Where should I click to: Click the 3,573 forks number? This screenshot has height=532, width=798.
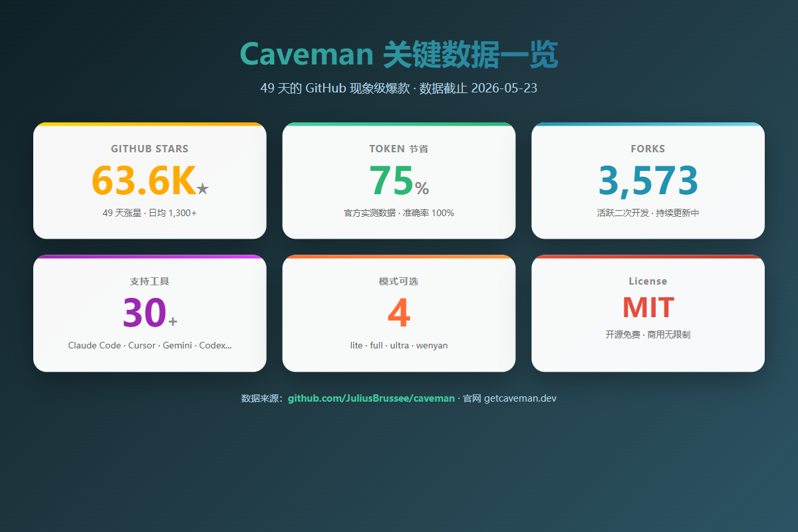pyautogui.click(x=648, y=181)
